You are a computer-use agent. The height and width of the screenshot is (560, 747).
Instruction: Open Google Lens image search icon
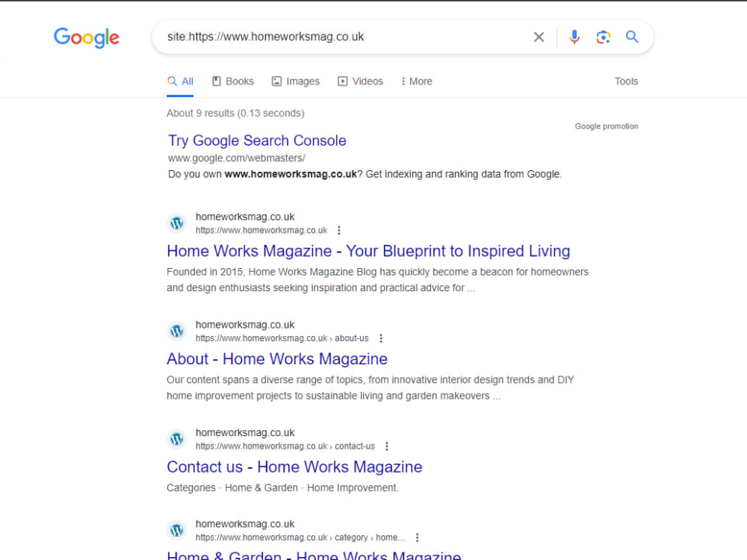(x=603, y=37)
